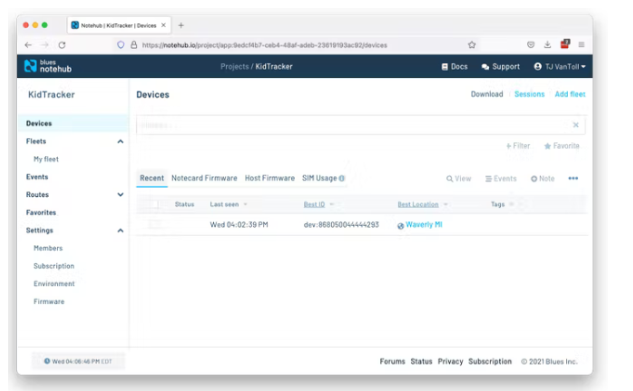633x391 pixels.
Task: Switch to the Notecard Firmware tab
Action: [x=204, y=178]
